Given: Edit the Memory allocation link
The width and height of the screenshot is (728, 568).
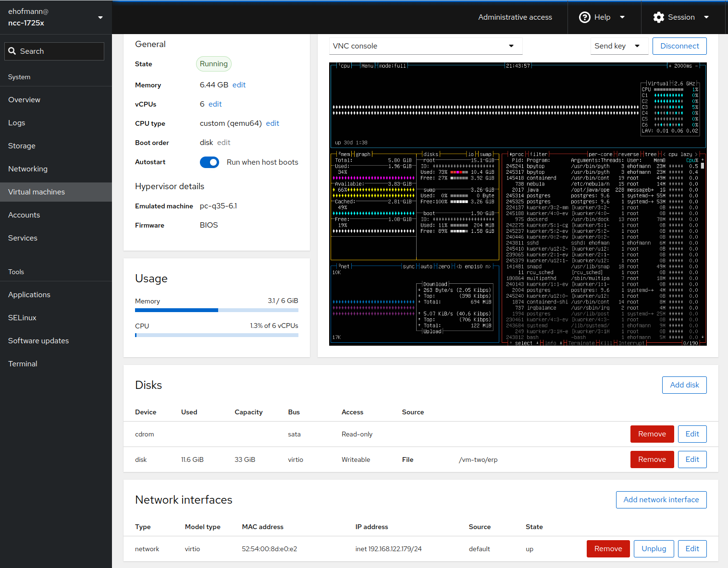Looking at the screenshot, I should pos(239,85).
